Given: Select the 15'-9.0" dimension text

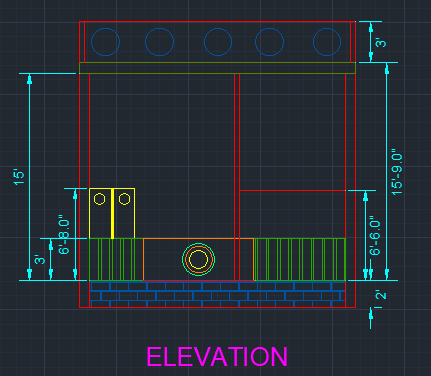Looking at the screenshot, I should (397, 174).
